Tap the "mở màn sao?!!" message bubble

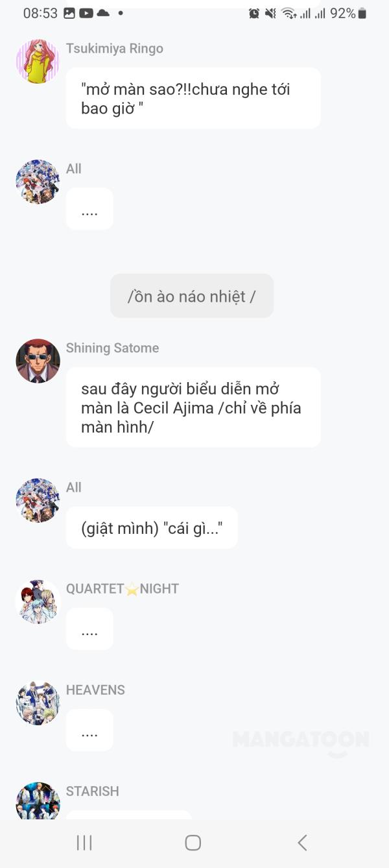[x=193, y=98]
